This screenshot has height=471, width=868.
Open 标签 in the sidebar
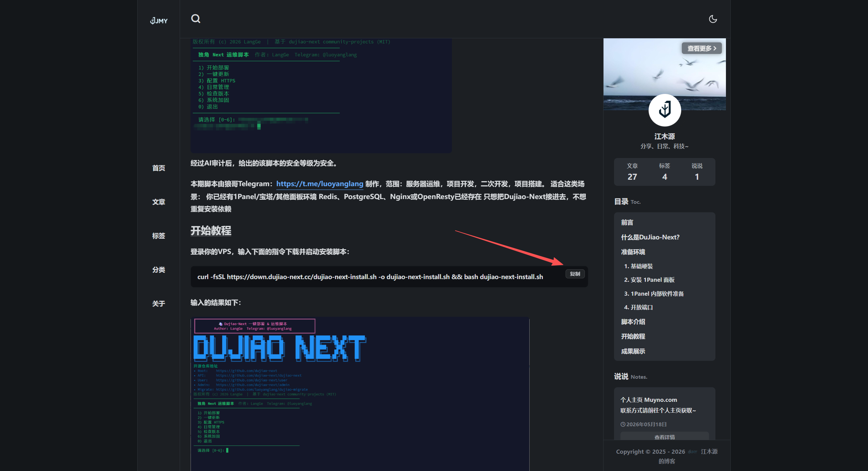pos(158,236)
